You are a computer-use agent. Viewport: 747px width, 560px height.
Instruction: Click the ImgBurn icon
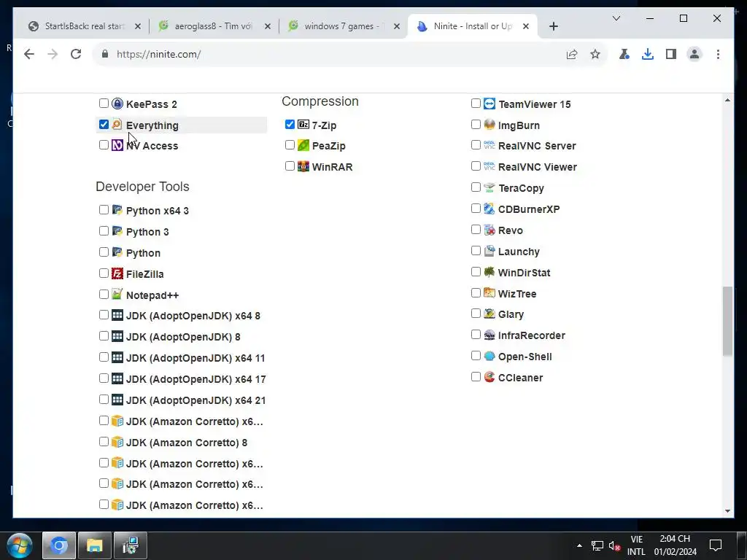pos(489,124)
